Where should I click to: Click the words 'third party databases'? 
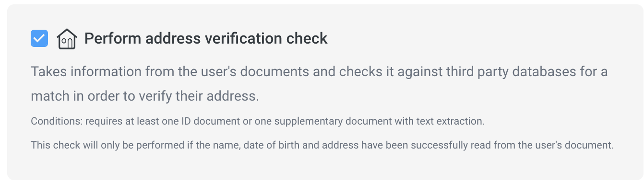tap(500, 72)
